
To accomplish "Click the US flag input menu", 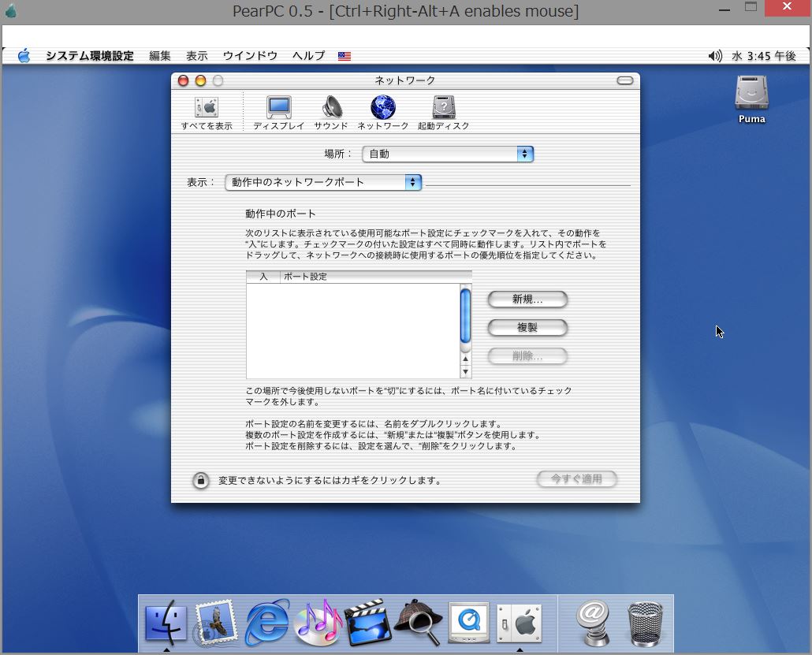I will pos(345,56).
